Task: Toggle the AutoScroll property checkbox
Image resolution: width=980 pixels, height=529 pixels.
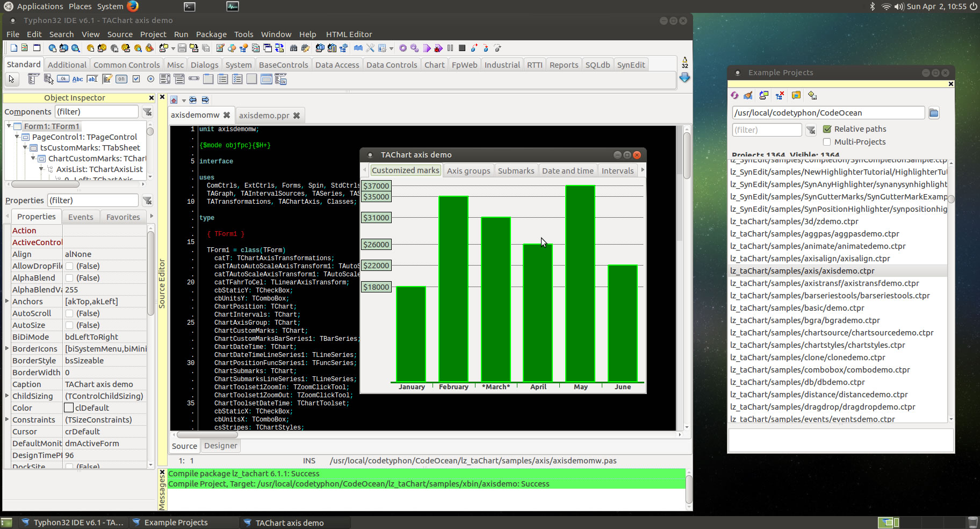Action: 69,313
